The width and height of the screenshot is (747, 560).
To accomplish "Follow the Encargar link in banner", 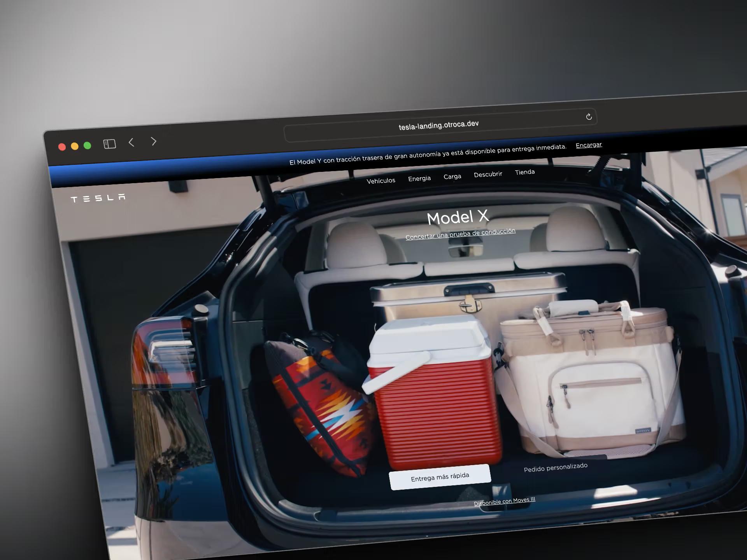I will click(x=589, y=145).
